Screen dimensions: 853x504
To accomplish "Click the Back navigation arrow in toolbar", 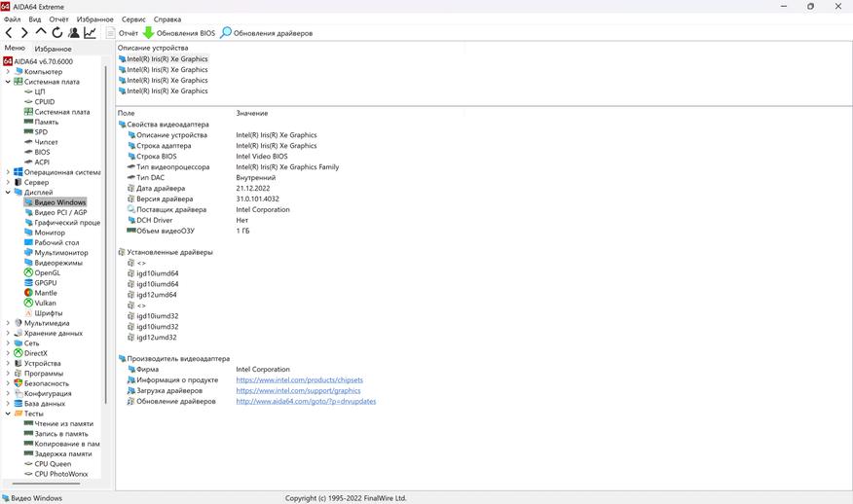I will click(x=9, y=33).
